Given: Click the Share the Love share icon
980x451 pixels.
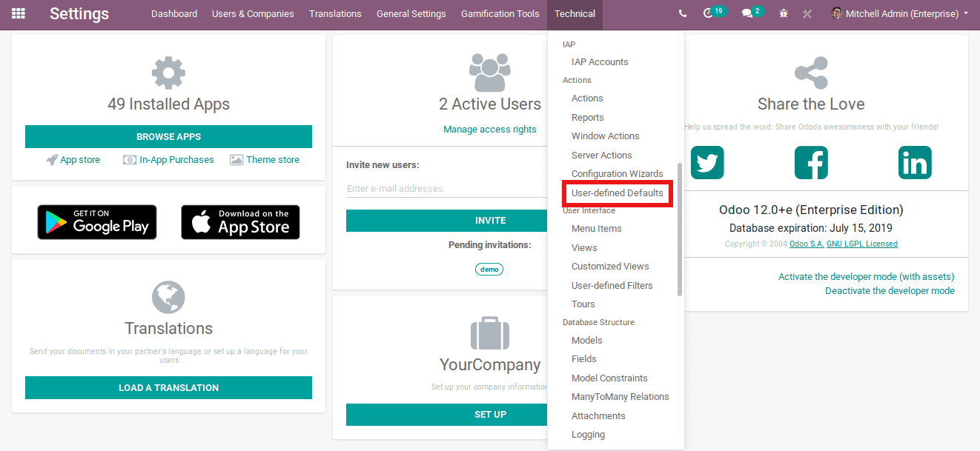Looking at the screenshot, I should tap(811, 73).
